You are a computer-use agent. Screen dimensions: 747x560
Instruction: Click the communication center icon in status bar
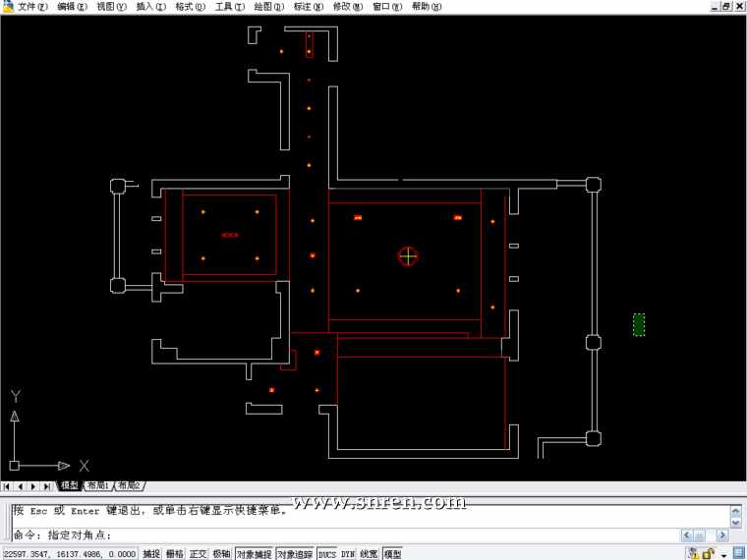[x=693, y=554]
